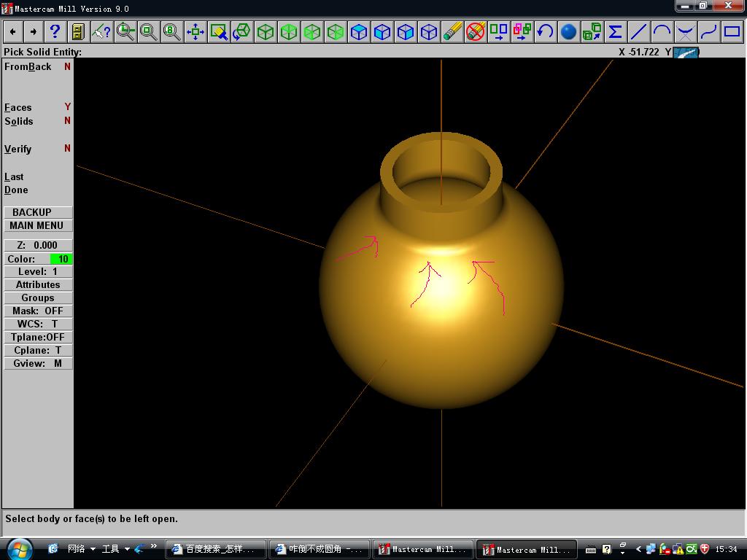Screen dimensions: 747x560
Task: Select the Delete pencil eraser icon
Action: coord(452,32)
